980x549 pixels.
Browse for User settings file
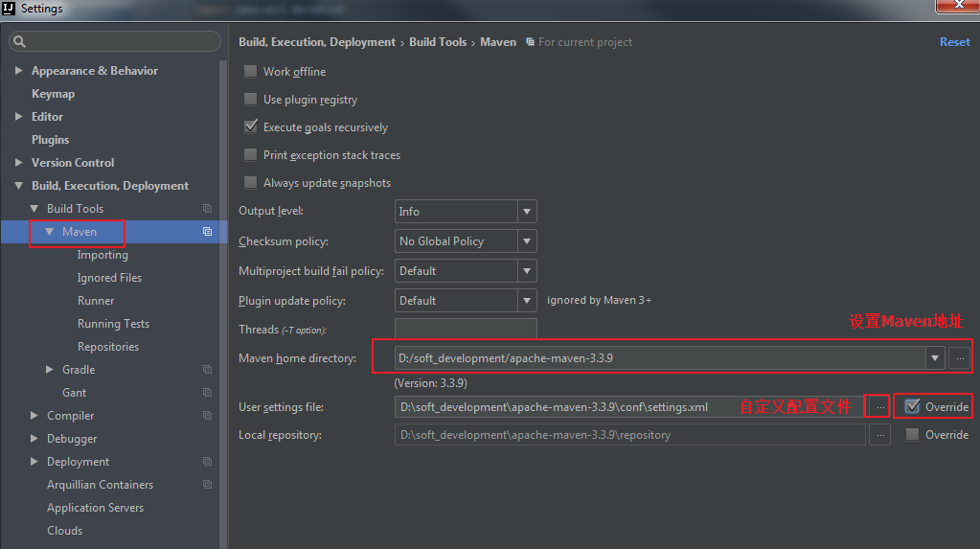pyautogui.click(x=880, y=407)
